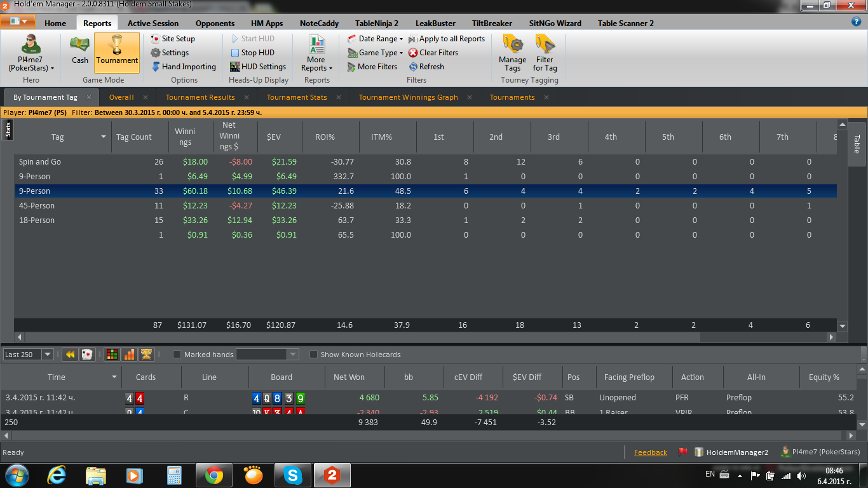
Task: Switch to Tournament Results report tab
Action: coord(200,97)
